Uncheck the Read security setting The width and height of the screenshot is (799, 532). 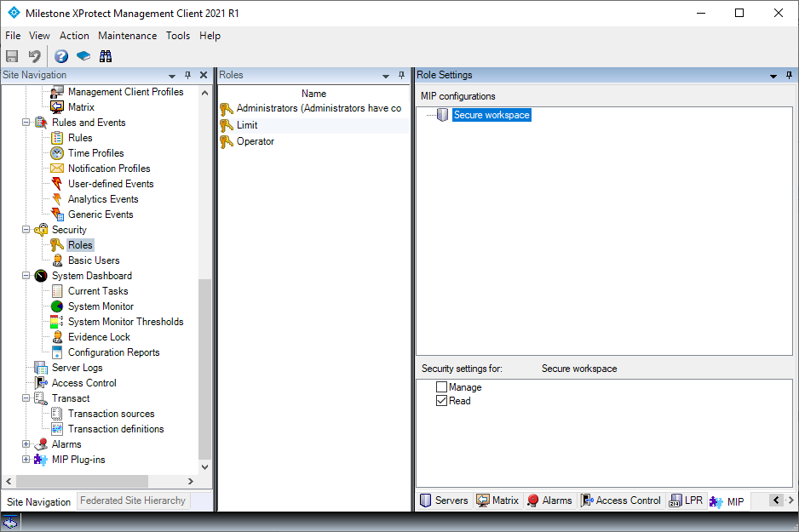click(441, 400)
